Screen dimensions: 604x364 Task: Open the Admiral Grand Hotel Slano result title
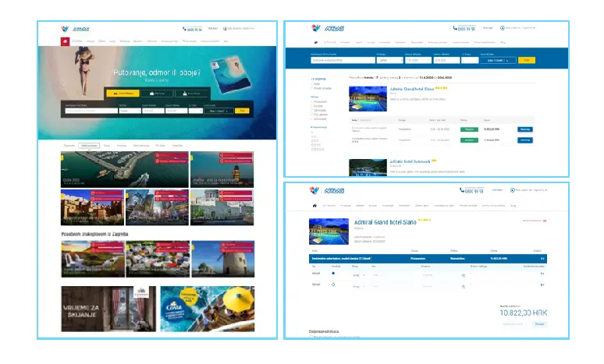pos(412,89)
